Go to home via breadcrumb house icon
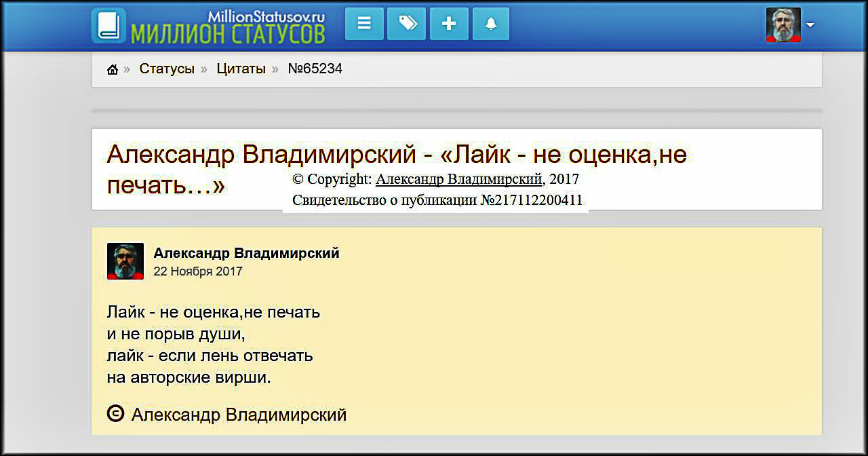Image resolution: width=868 pixels, height=456 pixels. 113,69
